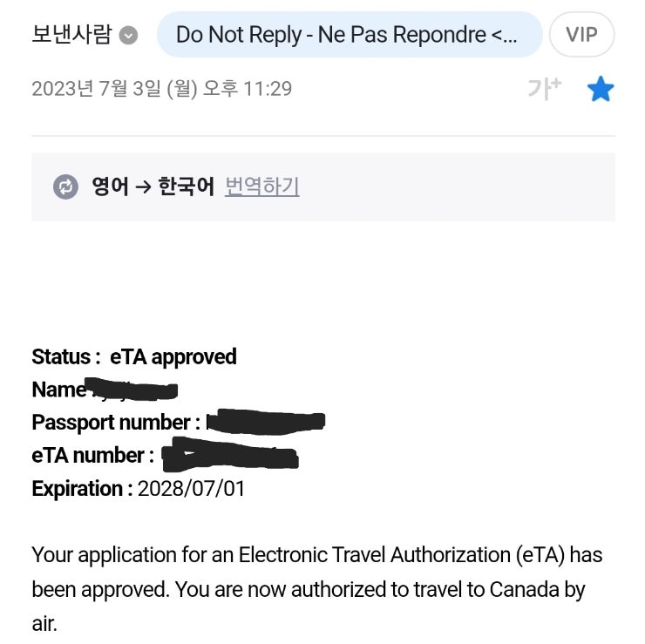Open the Do Not Reply sender chip
This screenshot has height=644, width=645.
(349, 35)
